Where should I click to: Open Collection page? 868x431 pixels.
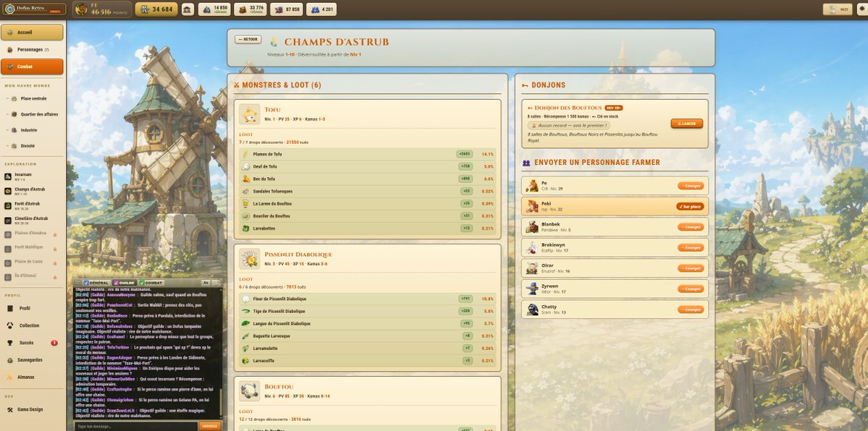click(32, 325)
